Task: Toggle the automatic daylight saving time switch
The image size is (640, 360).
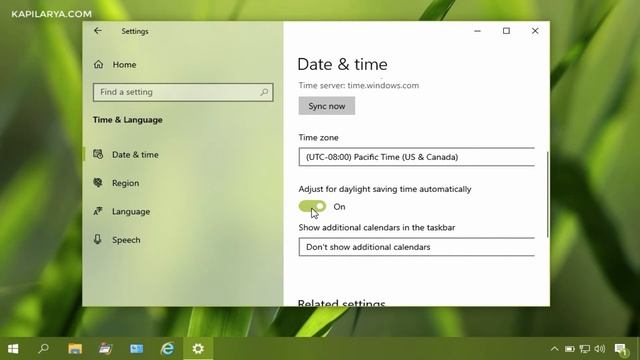Action: coord(312,207)
